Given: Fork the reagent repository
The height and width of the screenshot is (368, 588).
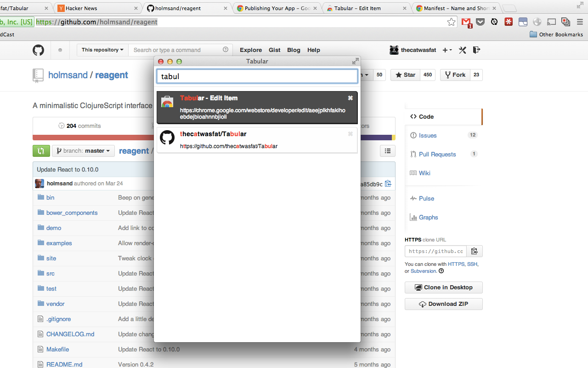Looking at the screenshot, I should point(455,75).
